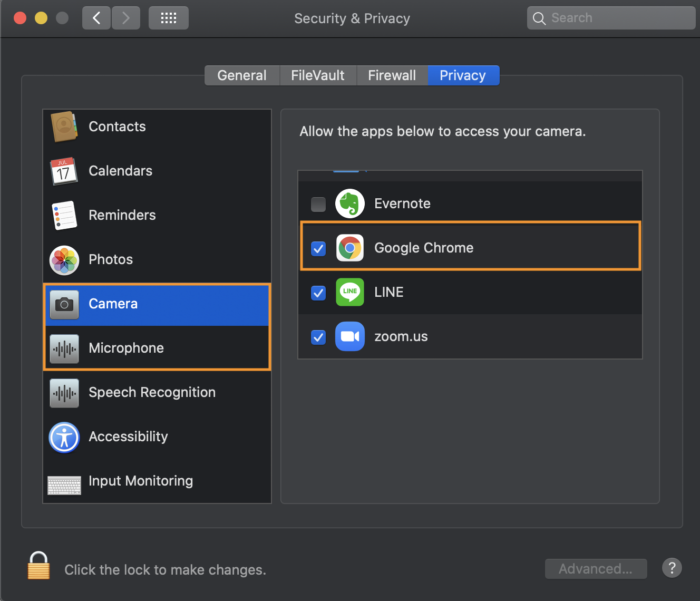Select Camera label in privacy list
700x601 pixels.
coord(113,304)
